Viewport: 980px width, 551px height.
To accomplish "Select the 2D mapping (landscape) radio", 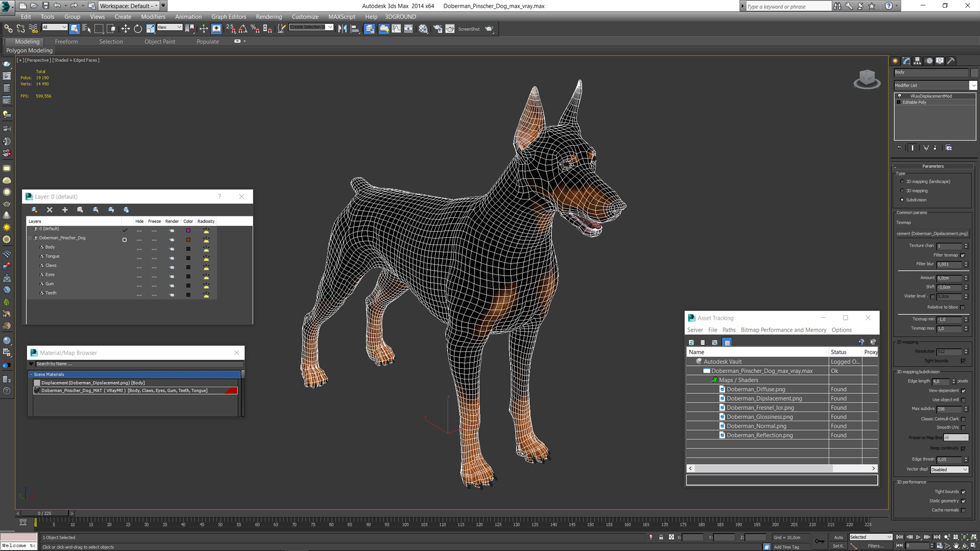I will click(x=902, y=182).
